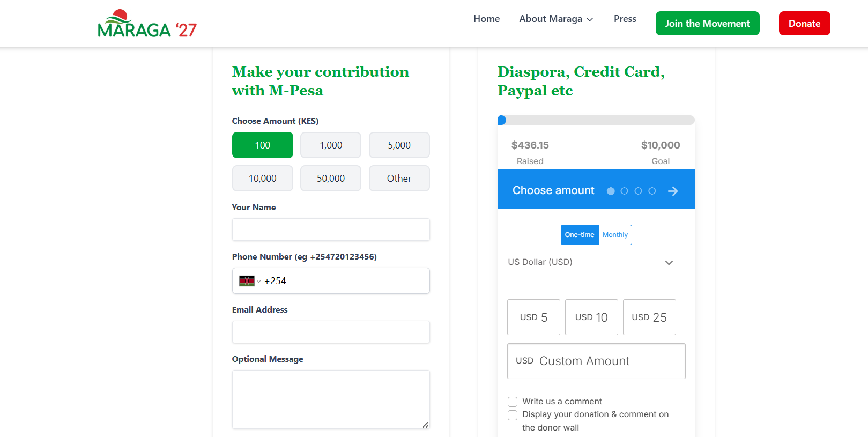Select the fourth step dot indicator
The height and width of the screenshot is (437, 868).
coord(652,191)
